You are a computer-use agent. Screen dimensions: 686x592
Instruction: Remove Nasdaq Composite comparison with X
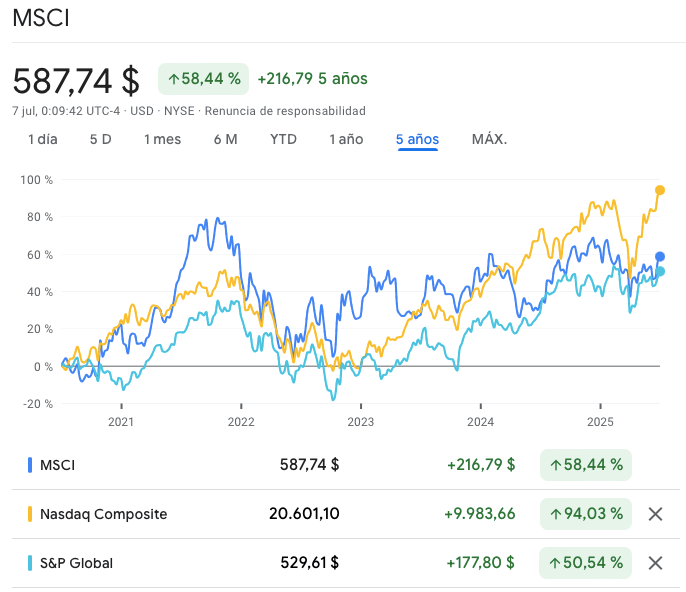tap(655, 514)
